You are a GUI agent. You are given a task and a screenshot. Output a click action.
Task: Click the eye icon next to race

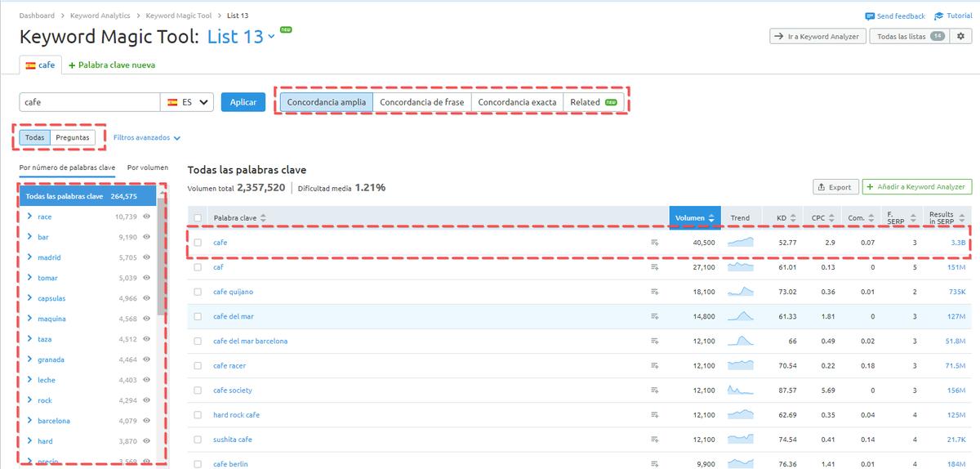pyautogui.click(x=147, y=217)
